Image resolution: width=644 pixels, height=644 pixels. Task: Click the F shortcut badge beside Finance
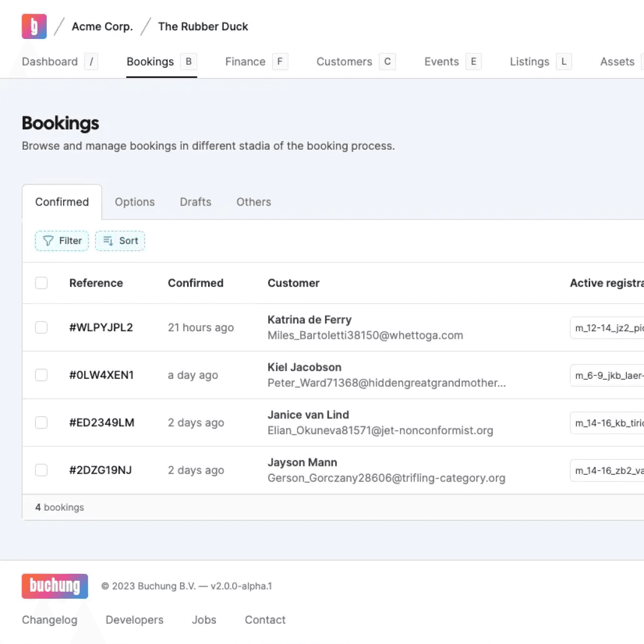tap(279, 62)
